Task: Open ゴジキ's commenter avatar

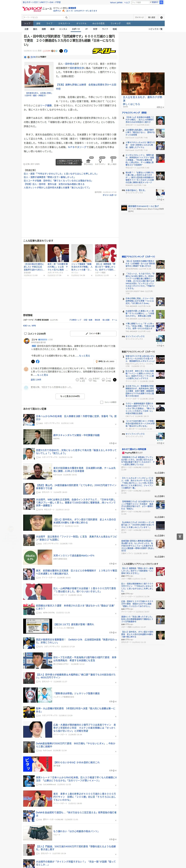Action: point(26,341)
